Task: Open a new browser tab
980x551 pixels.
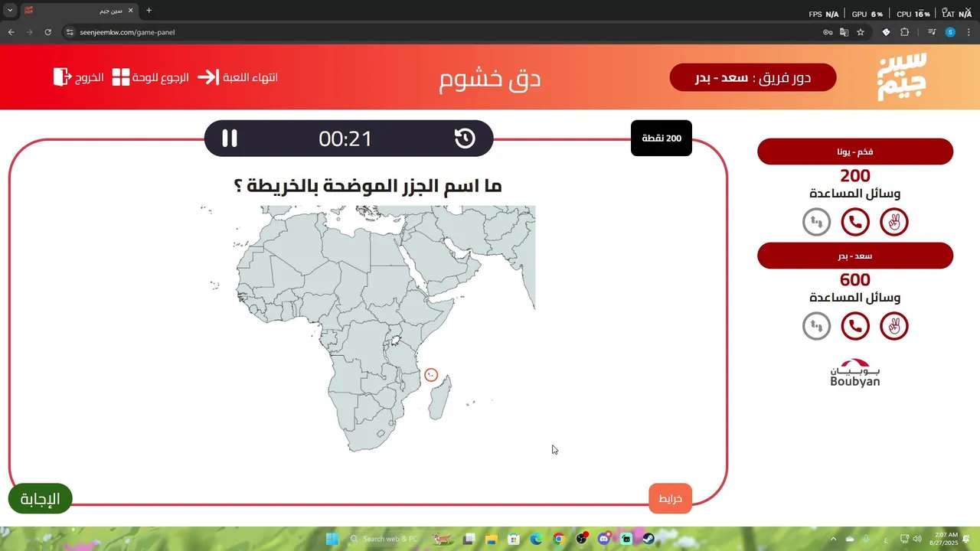Action: click(x=149, y=11)
